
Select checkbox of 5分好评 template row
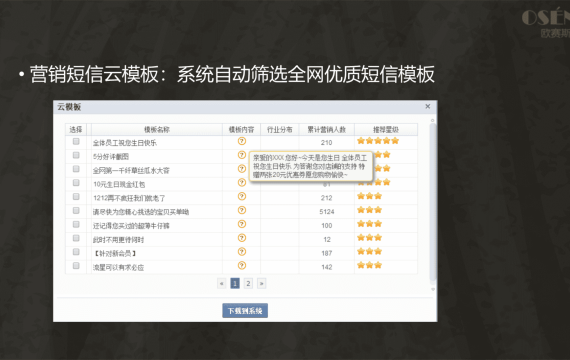[76, 155]
